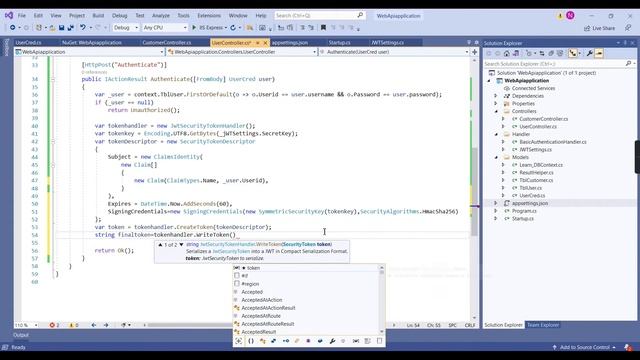Click the editor vertical scrollbar thumb
Viewport: 640px width, 360px height.
tap(474, 192)
